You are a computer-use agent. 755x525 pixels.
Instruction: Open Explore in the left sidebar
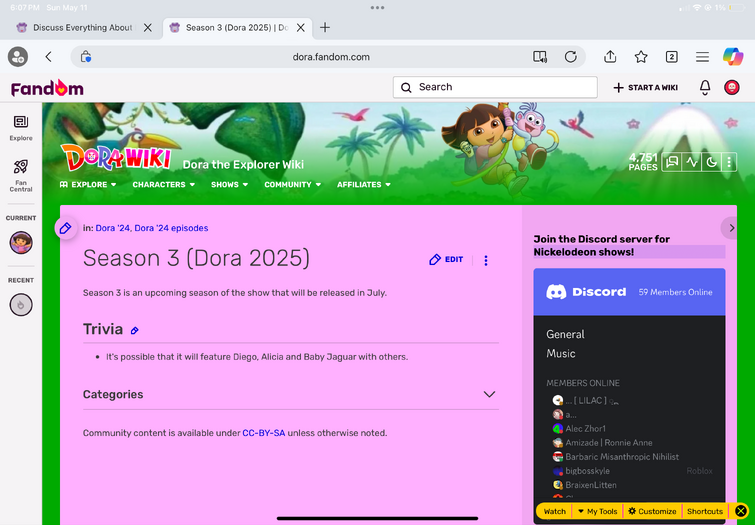point(21,128)
